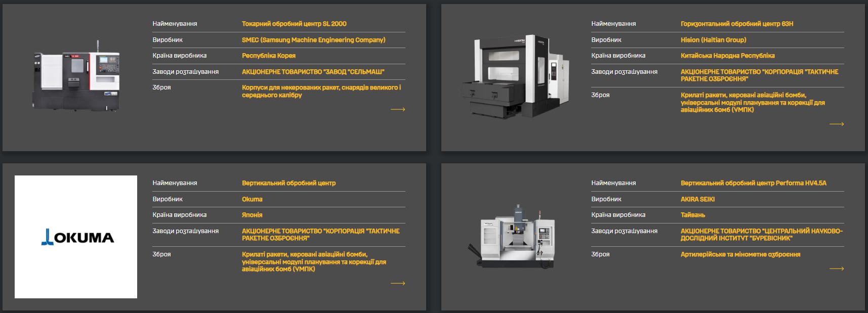Open the SMEC lathe machine photo
Screen dimensions: 868x313
coord(76,77)
